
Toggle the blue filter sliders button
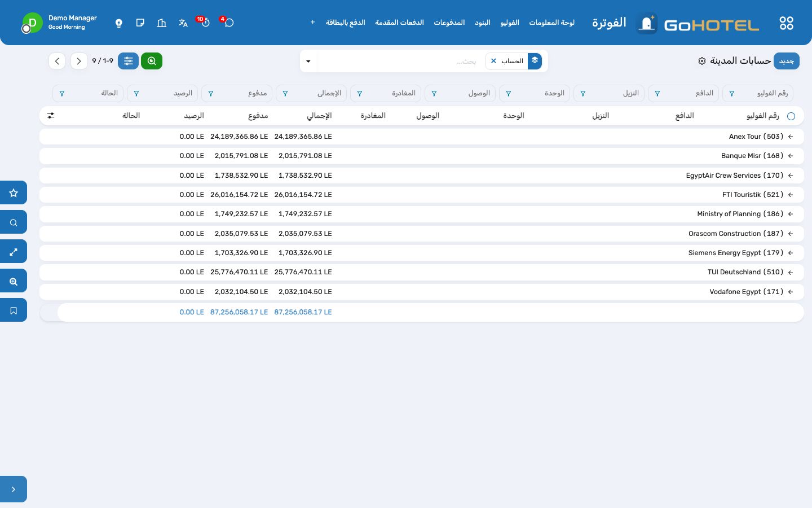129,61
